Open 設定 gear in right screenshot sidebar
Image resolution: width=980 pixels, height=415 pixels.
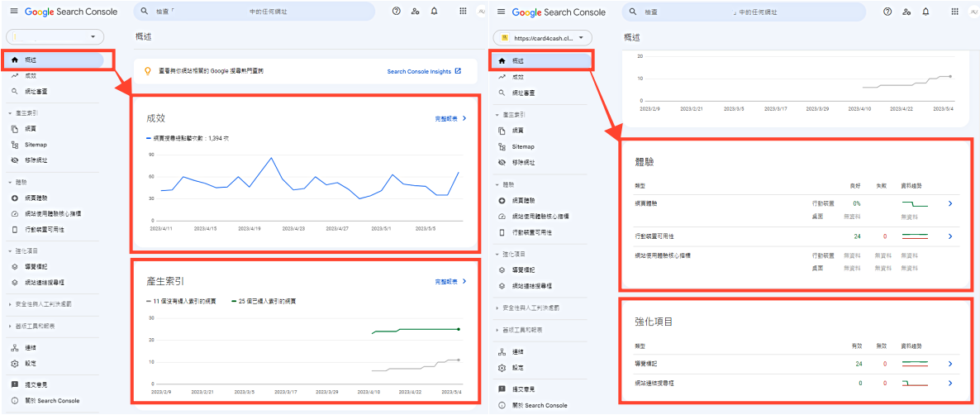click(516, 368)
